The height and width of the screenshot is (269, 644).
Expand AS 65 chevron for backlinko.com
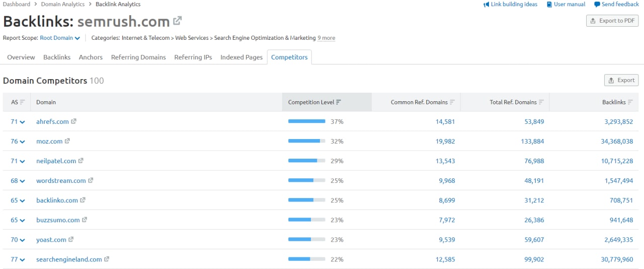[22, 200]
